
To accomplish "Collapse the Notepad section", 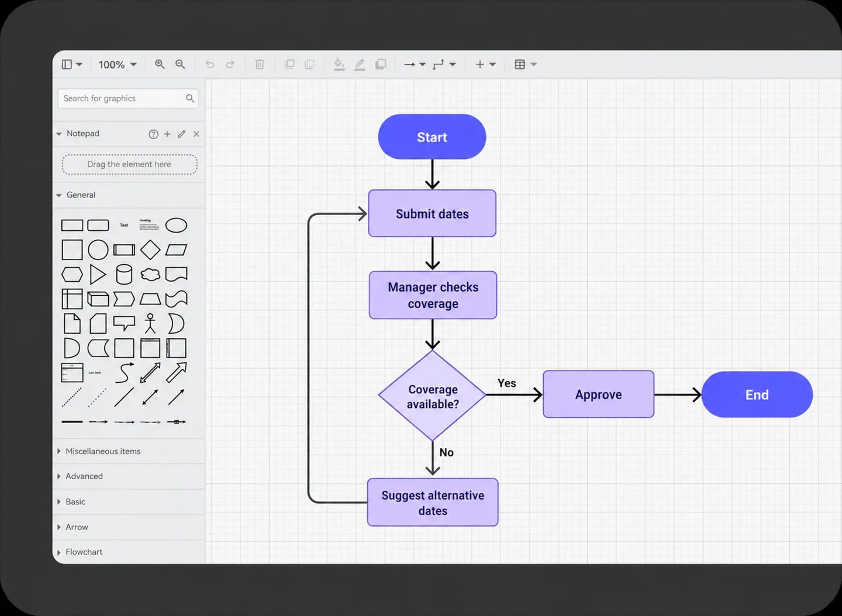I will coord(58,134).
